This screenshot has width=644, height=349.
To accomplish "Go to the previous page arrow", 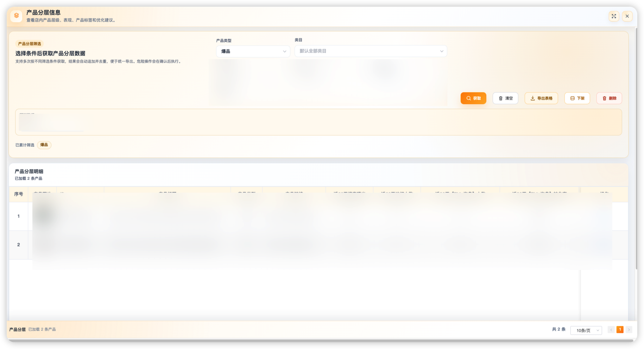I will click(x=611, y=330).
